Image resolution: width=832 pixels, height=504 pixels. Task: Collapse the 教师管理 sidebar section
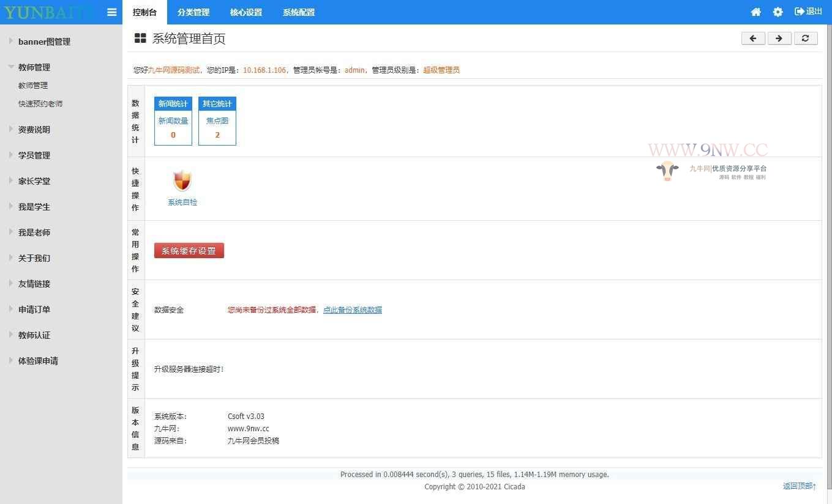34,67
